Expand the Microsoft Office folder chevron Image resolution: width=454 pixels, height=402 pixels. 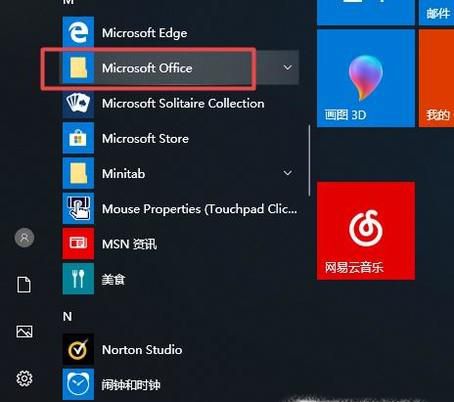pyautogui.click(x=287, y=68)
